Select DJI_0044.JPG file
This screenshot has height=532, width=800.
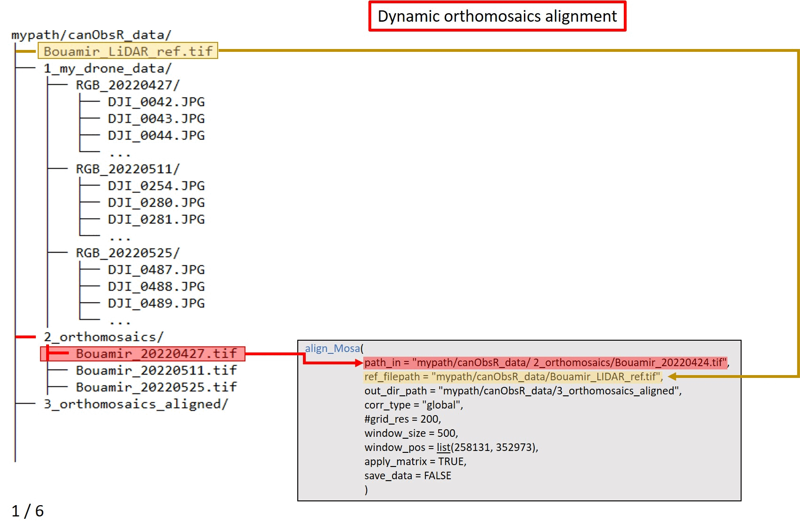pos(156,135)
